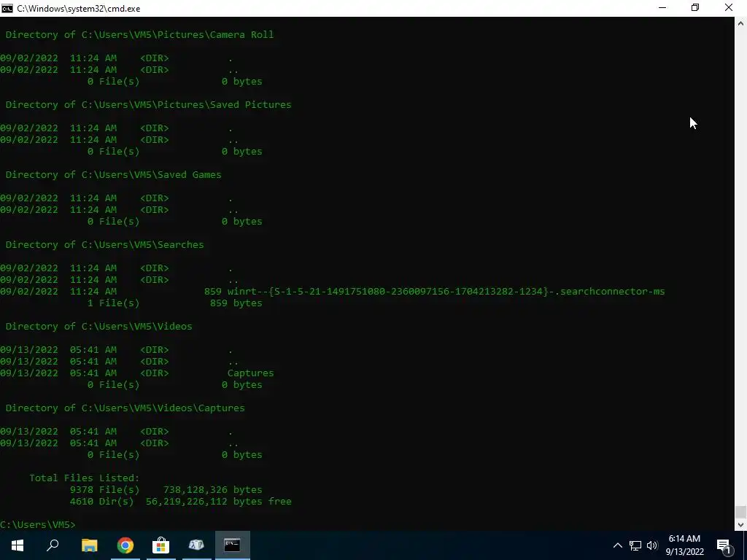This screenshot has height=560, width=747.
Task: Click the cmd.exe window title text
Action: (x=79, y=9)
